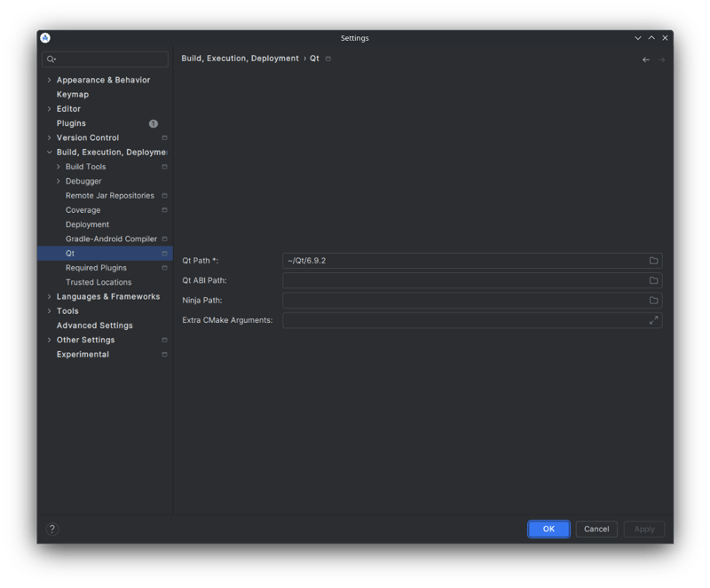Navigate back with the breadcrumb back arrow
Screen dimensions: 710x588
coord(646,59)
